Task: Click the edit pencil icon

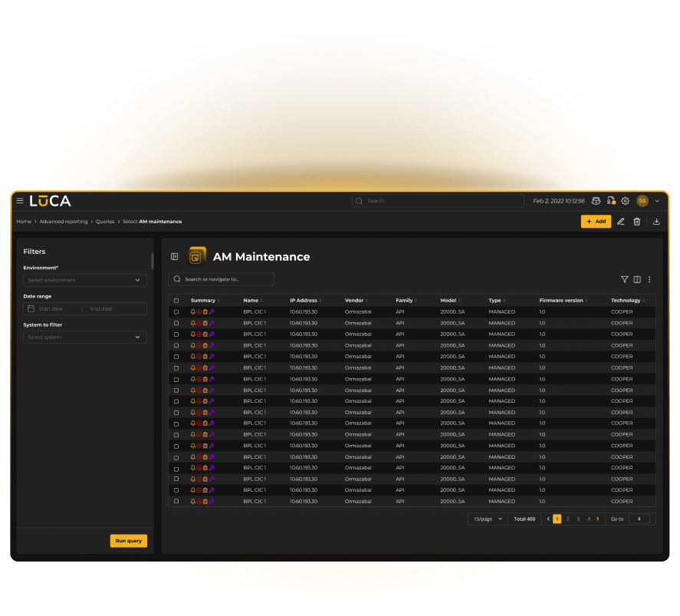Action: [x=621, y=222]
